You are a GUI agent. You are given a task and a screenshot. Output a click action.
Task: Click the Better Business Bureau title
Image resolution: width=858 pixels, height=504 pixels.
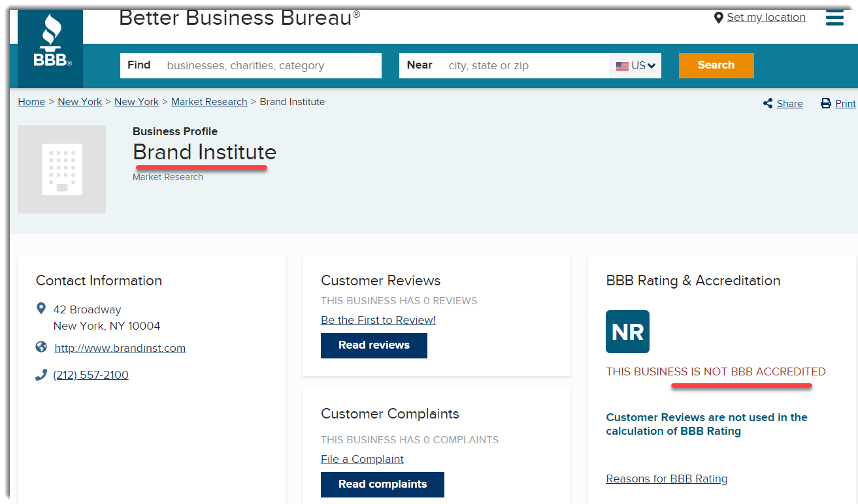[x=239, y=18]
